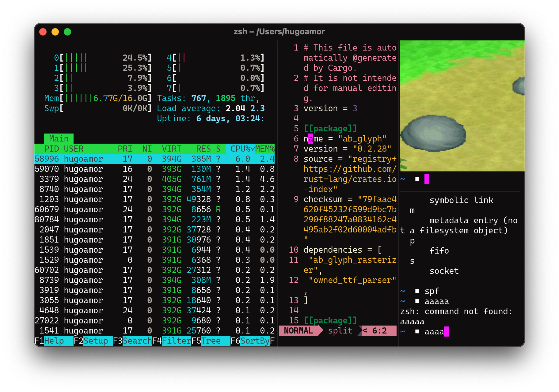
Task: Click the yellow minimize window button
Action: point(55,32)
